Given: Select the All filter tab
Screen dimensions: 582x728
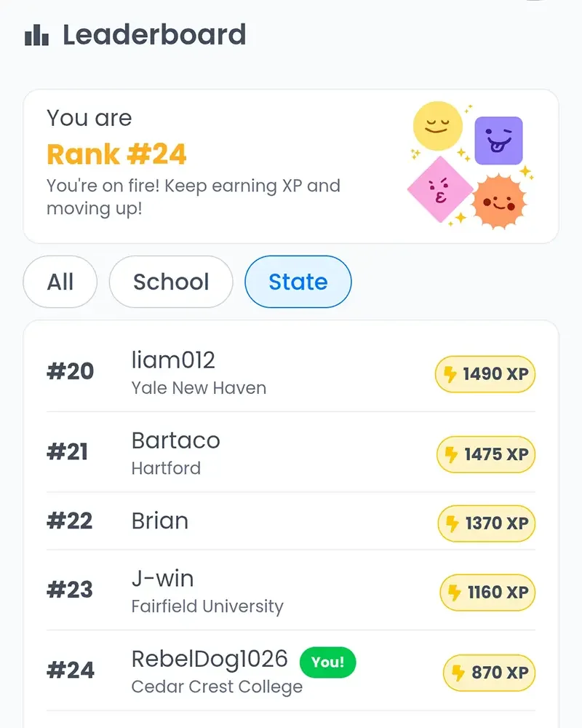Looking at the screenshot, I should pyautogui.click(x=60, y=282).
